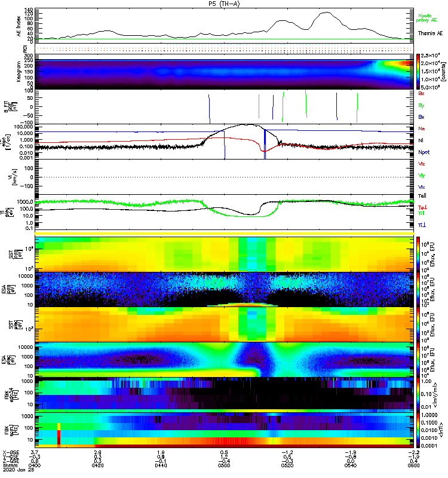The image size is (448, 478).
Task: Select the red "Ne" legend label
Action: pyautogui.click(x=422, y=128)
